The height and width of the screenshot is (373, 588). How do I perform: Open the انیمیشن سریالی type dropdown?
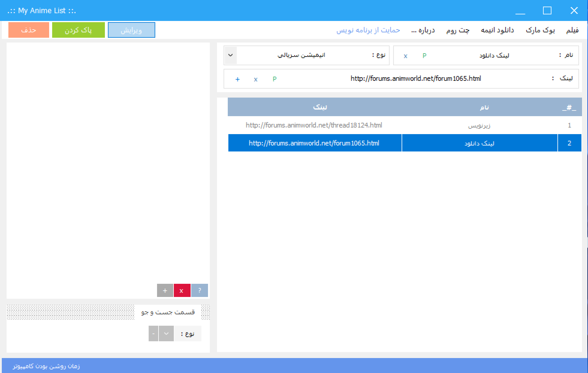pos(230,55)
